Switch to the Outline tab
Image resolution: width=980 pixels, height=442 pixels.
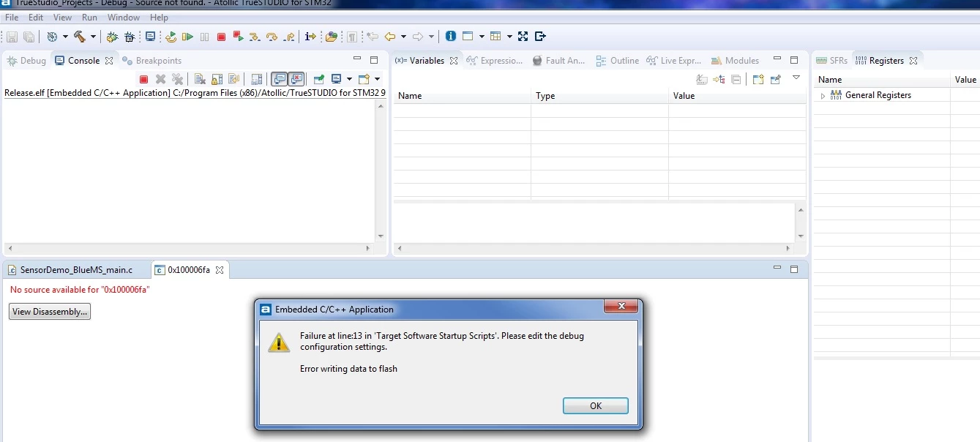point(618,61)
